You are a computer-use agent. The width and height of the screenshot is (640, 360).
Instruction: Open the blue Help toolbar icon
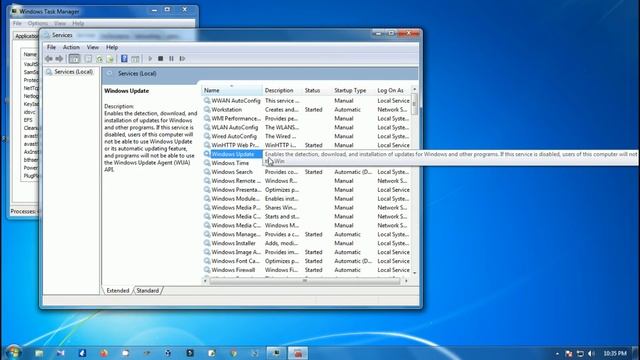[124, 59]
